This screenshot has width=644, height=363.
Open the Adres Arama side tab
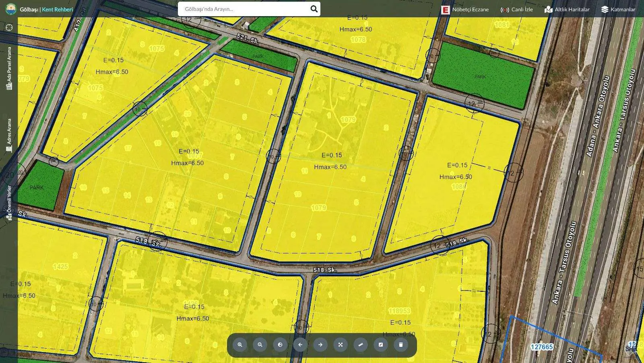pyautogui.click(x=9, y=135)
